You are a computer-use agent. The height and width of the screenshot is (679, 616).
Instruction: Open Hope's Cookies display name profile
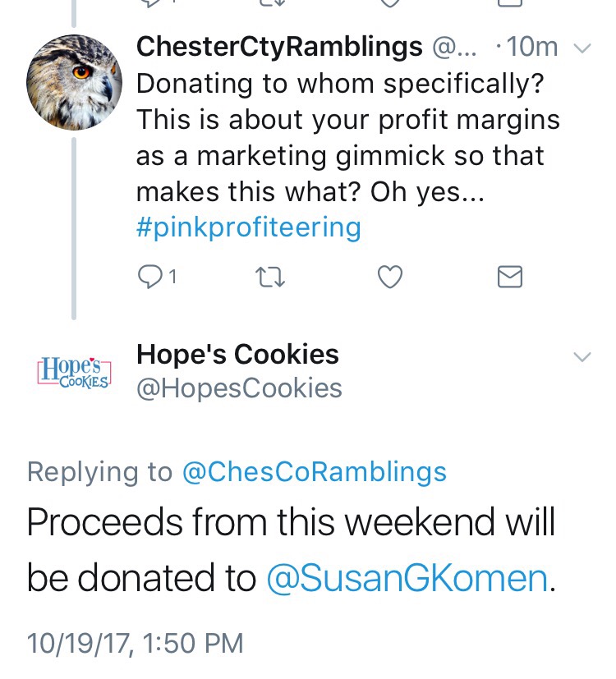coord(237,354)
